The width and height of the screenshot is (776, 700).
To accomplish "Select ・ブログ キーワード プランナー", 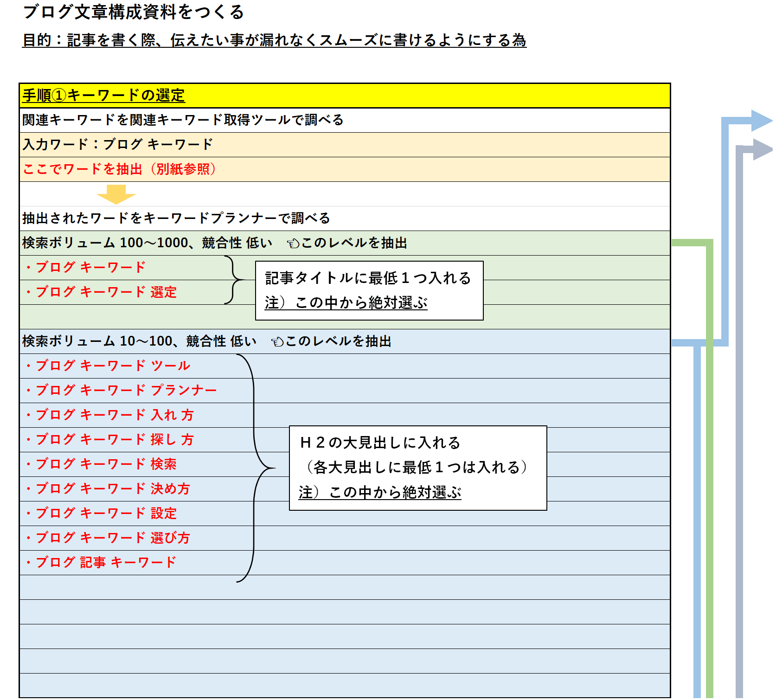I will coord(121,391).
